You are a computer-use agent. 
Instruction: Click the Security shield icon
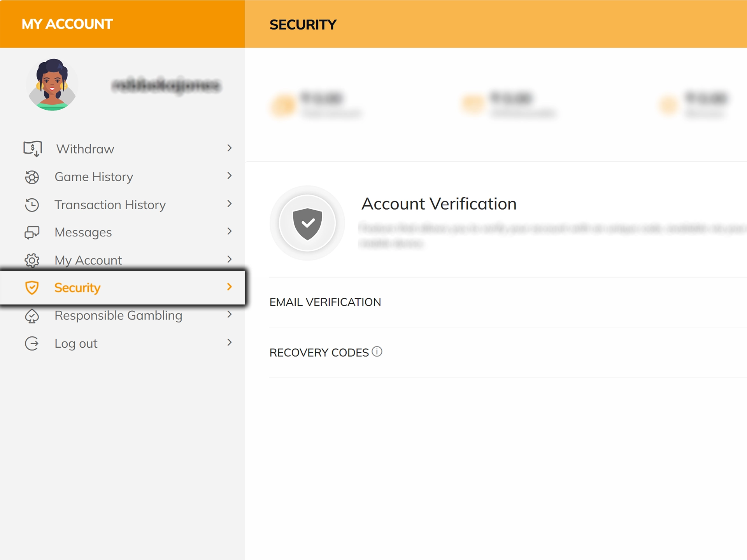(x=32, y=288)
